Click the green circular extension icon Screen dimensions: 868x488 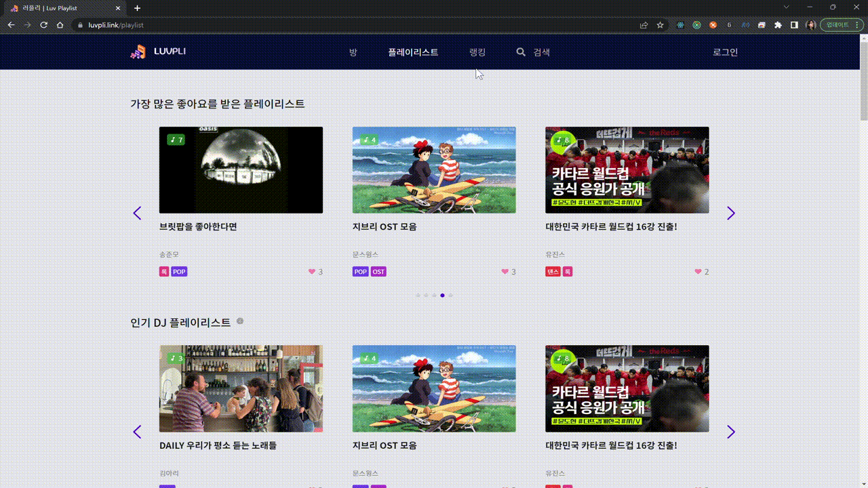(x=696, y=25)
